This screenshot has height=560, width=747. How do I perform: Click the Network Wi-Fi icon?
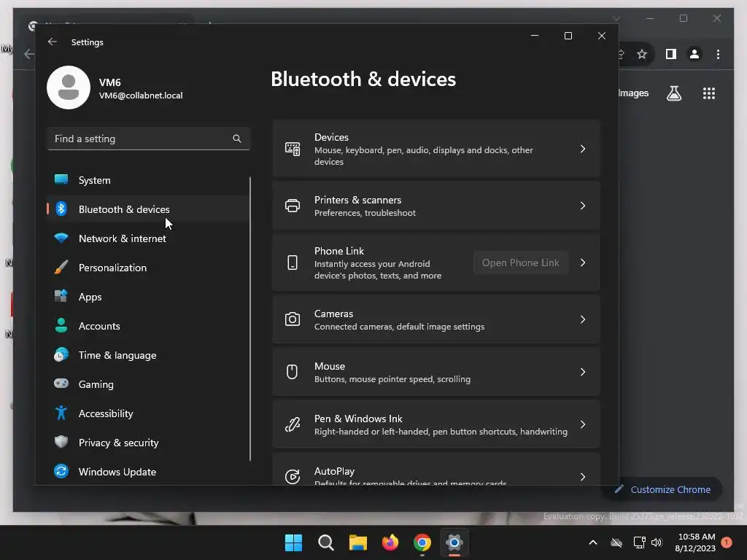[61, 238]
